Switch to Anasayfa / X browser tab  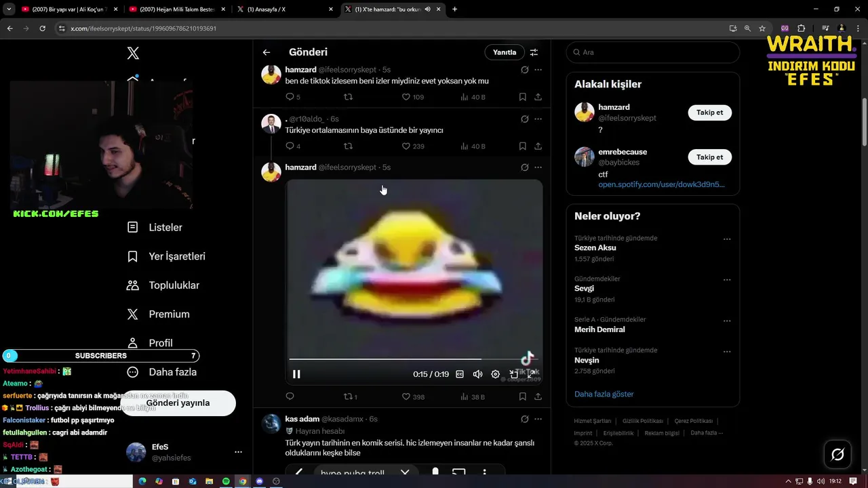(x=285, y=9)
